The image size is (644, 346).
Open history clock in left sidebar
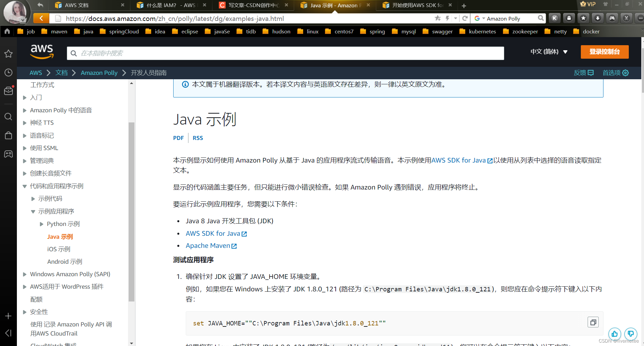coord(8,73)
